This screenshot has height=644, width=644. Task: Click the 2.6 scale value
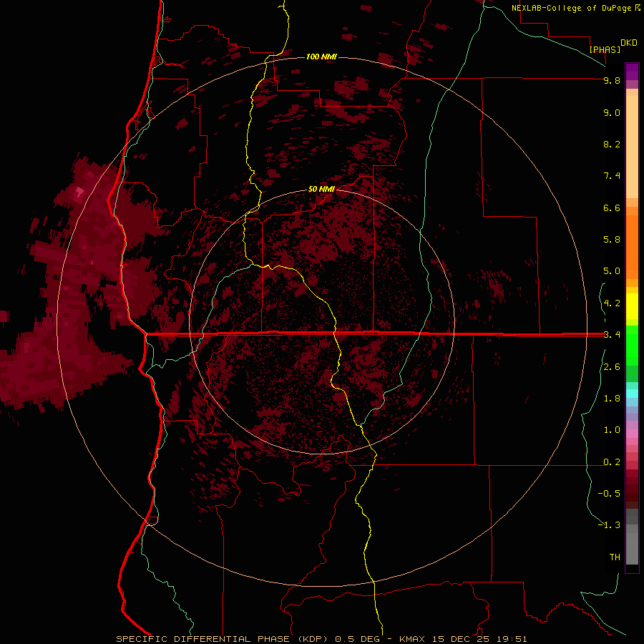(612, 367)
